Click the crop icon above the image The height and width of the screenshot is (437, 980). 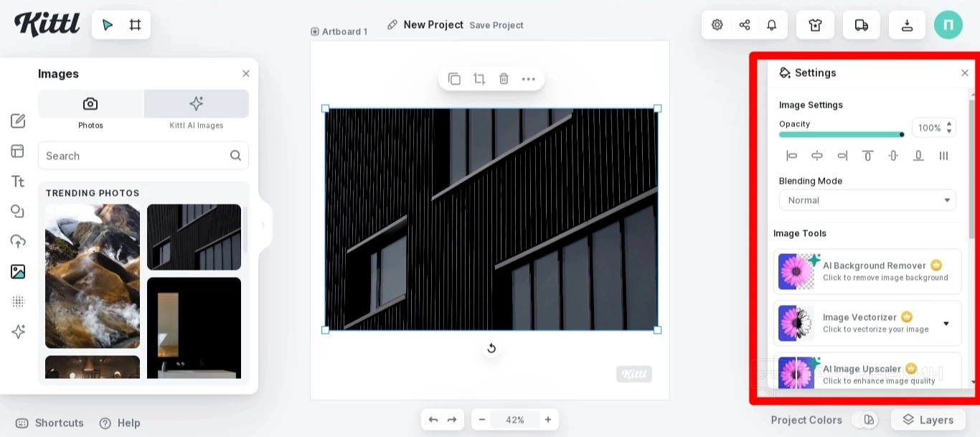coord(479,79)
